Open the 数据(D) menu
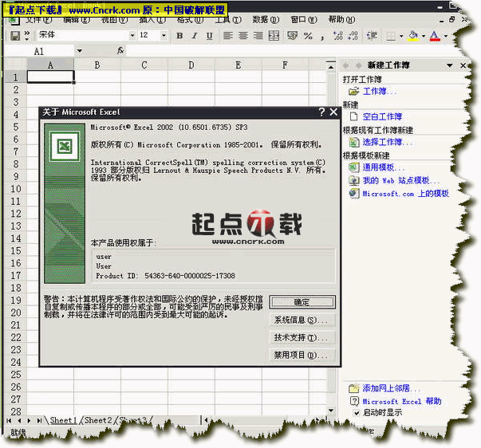This screenshot has height=448, width=481. click(266, 20)
